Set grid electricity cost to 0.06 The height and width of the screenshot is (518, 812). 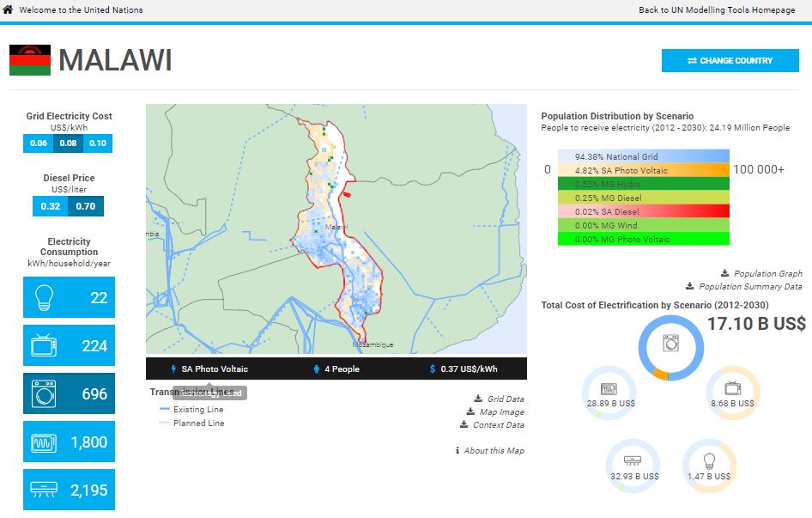point(39,143)
